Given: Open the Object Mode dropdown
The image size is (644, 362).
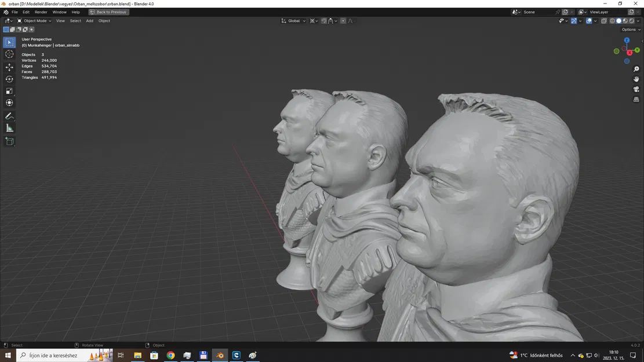Looking at the screenshot, I should coord(35,21).
